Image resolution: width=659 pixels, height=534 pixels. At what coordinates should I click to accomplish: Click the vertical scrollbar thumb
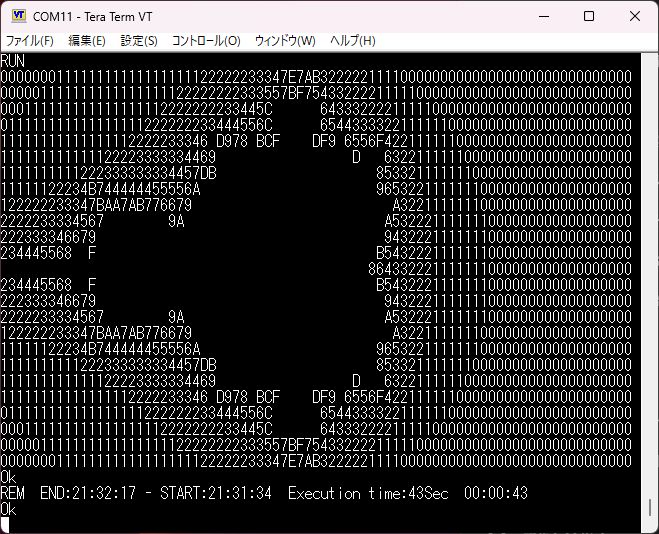pyautogui.click(x=649, y=507)
